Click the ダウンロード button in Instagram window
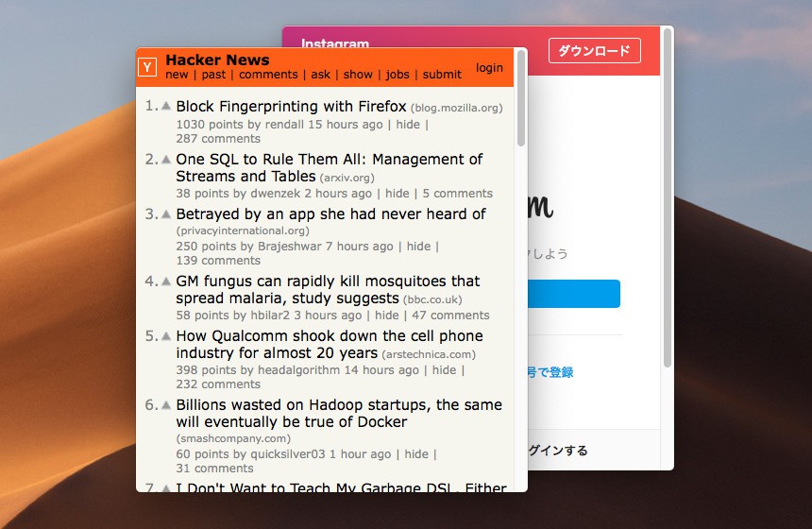 click(x=595, y=50)
